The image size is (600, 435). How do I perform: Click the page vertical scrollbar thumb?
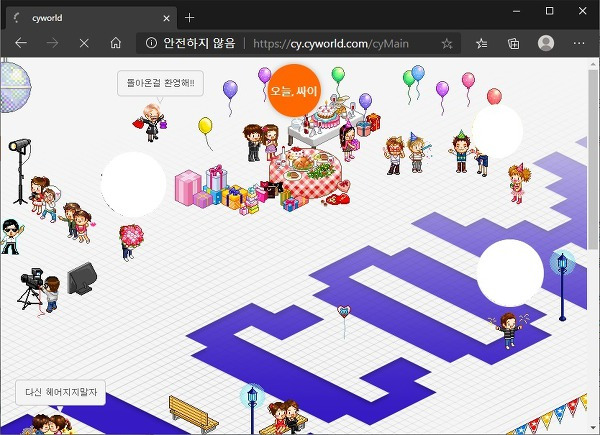pos(593,160)
